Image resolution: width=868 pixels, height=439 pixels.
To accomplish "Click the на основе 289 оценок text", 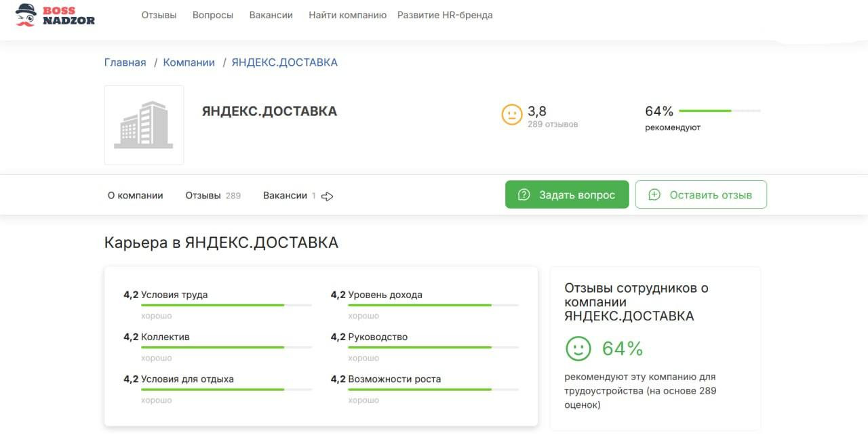I will pyautogui.click(x=640, y=398).
